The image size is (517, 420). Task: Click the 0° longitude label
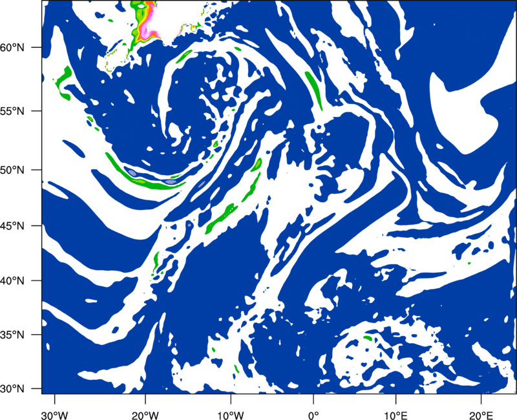[x=313, y=415]
